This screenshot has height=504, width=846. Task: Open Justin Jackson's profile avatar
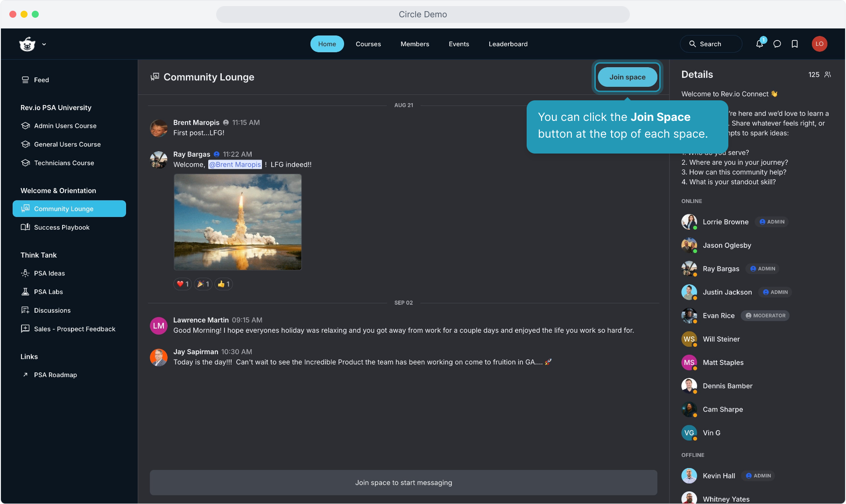(x=689, y=292)
